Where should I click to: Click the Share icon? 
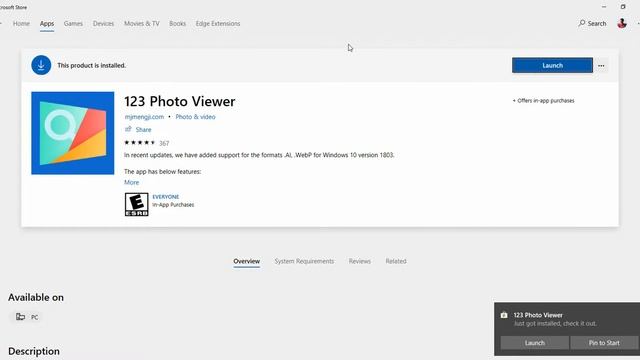coord(128,129)
